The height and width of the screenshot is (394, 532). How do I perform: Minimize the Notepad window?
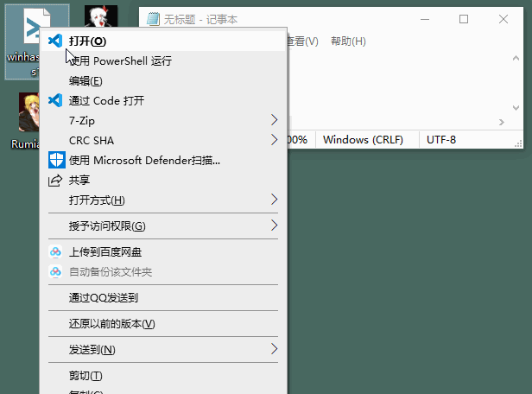tap(425, 19)
